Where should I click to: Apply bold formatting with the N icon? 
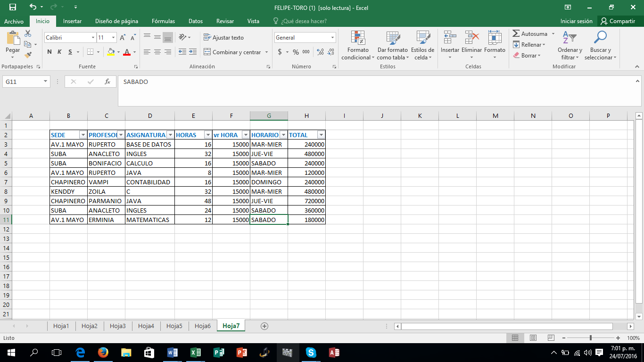click(49, 52)
